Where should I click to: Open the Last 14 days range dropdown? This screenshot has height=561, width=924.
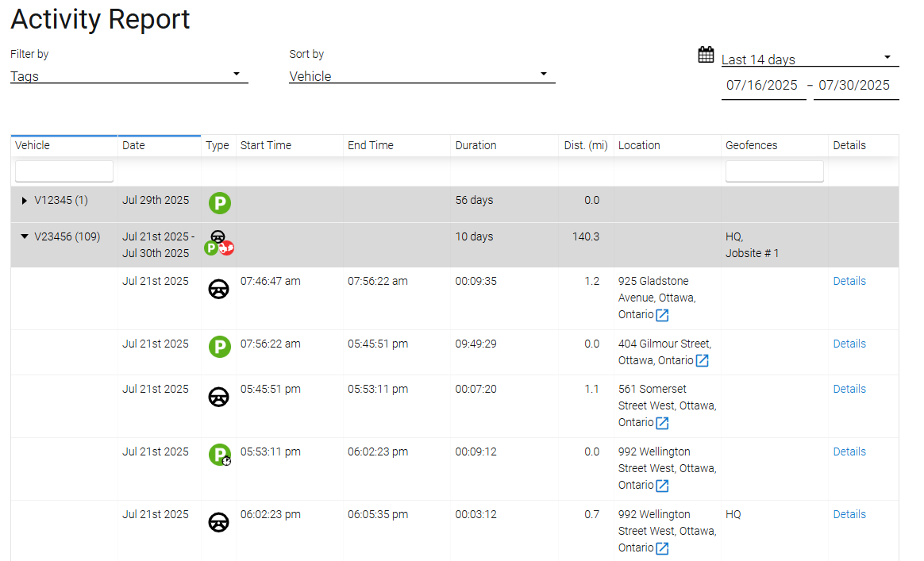coord(808,60)
